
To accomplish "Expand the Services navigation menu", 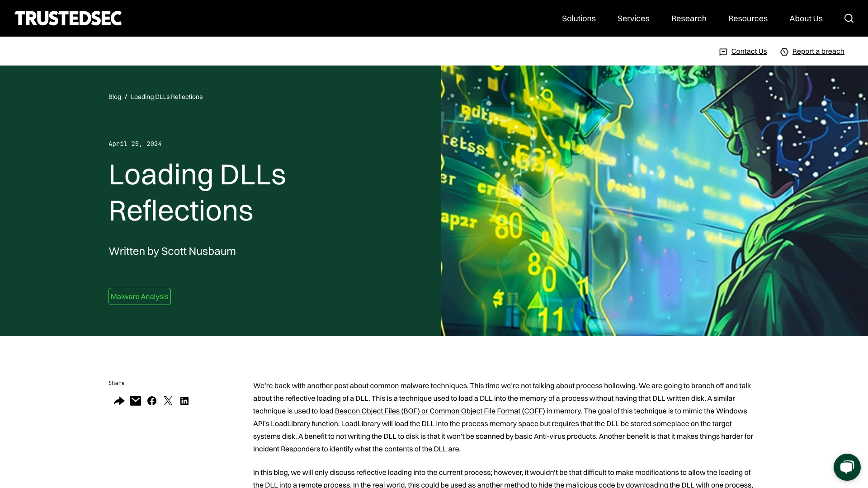I will click(633, 18).
